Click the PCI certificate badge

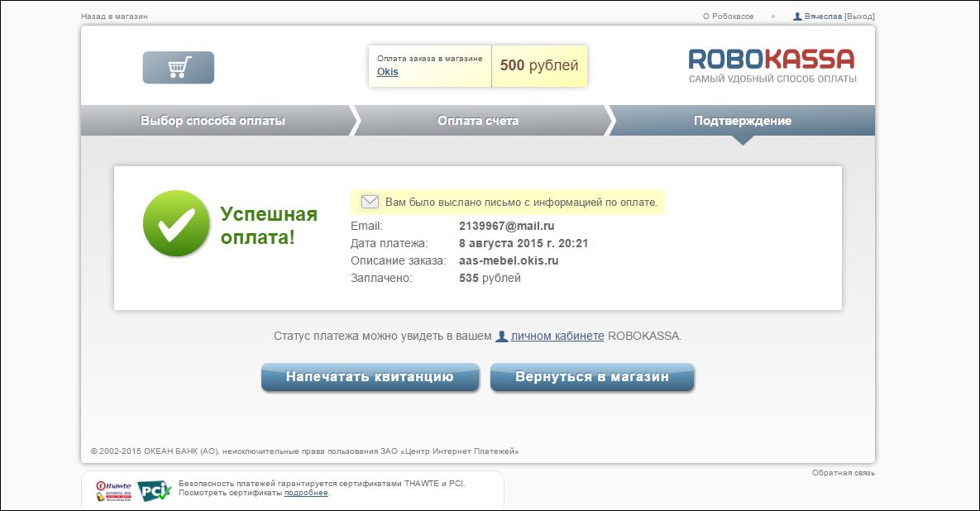coord(154,491)
